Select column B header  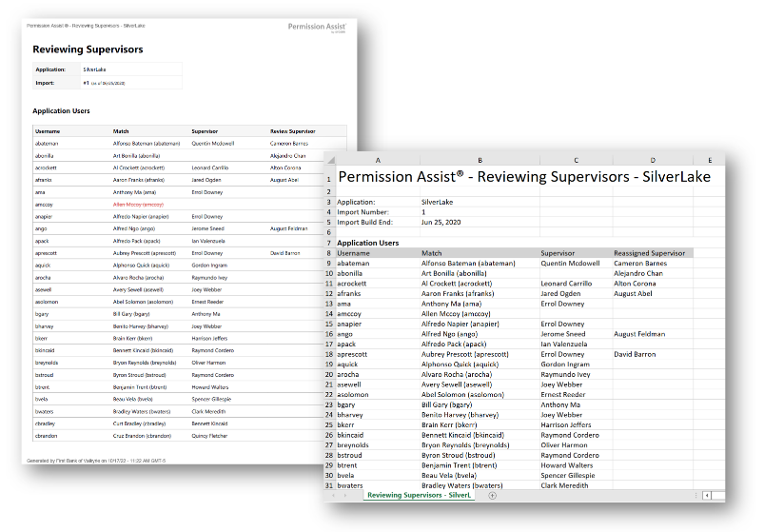pyautogui.click(x=480, y=160)
